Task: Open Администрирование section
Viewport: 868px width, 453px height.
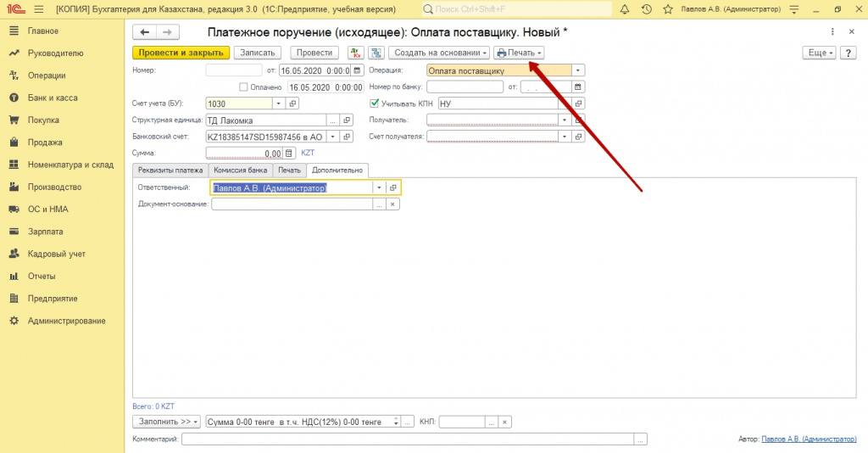Action: pos(66,321)
